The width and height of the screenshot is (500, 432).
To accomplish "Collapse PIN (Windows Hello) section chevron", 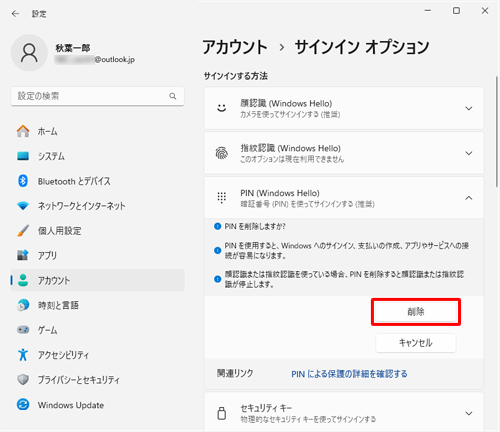I will click(x=469, y=198).
